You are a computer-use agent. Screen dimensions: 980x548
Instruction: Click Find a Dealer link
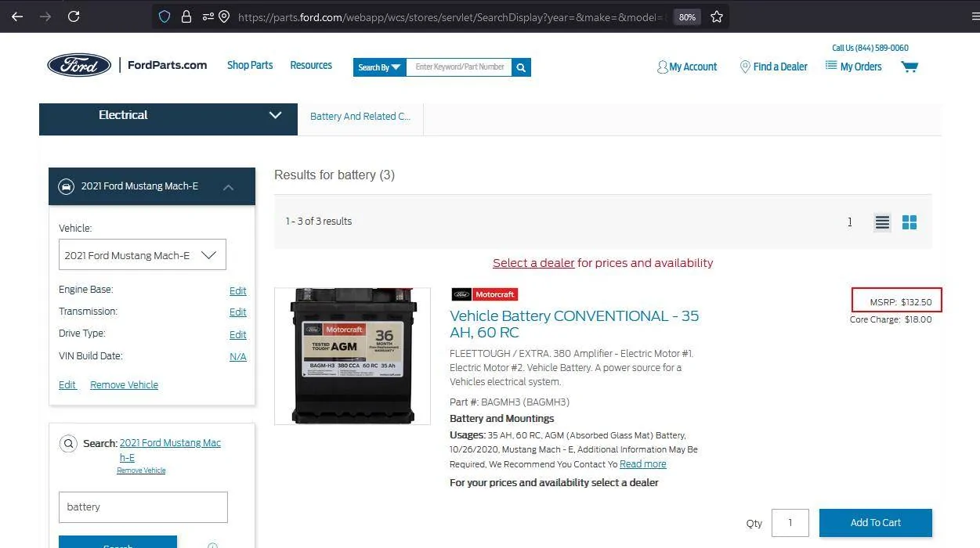pos(773,67)
